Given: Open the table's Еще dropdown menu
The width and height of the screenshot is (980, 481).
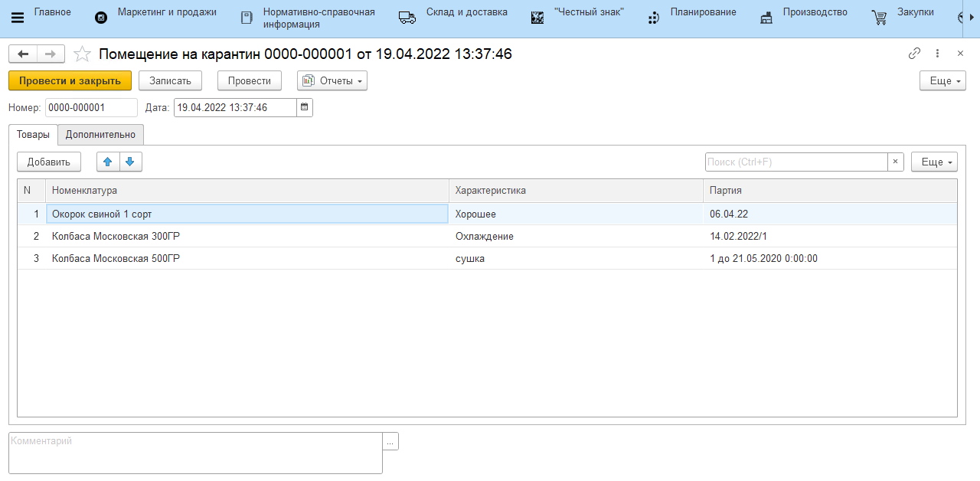Looking at the screenshot, I should point(933,162).
